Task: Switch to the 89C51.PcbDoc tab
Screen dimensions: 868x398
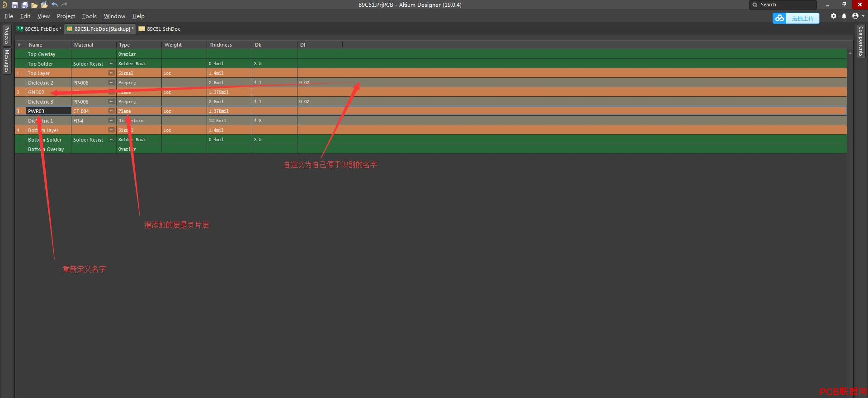Action: 39,29
